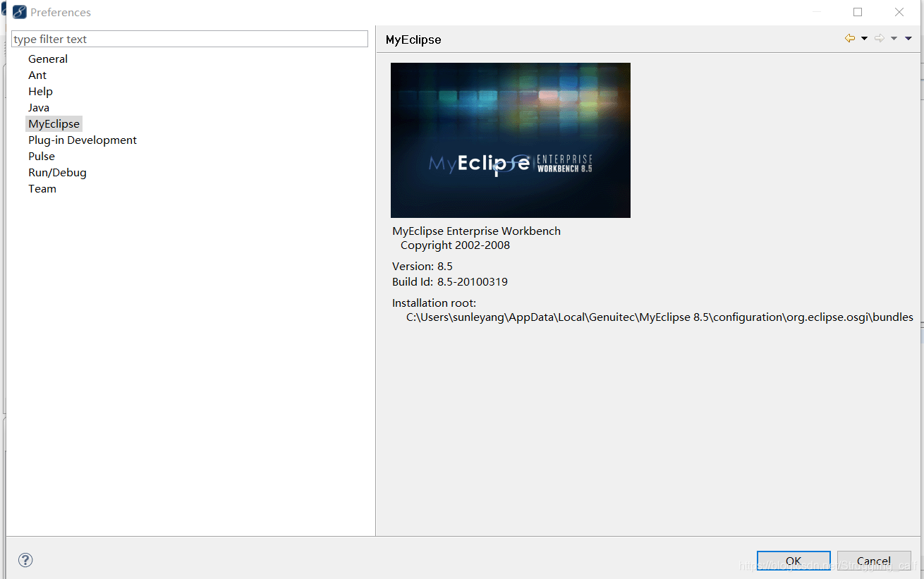The height and width of the screenshot is (579, 924).
Task: Click the back navigation arrow icon
Action: click(x=850, y=39)
